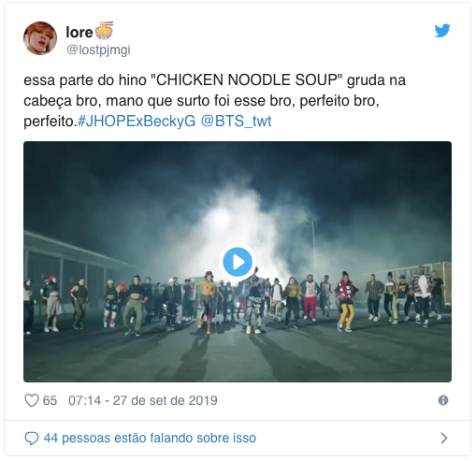
Task: Click lore's round profile avatar
Action: tap(40, 38)
